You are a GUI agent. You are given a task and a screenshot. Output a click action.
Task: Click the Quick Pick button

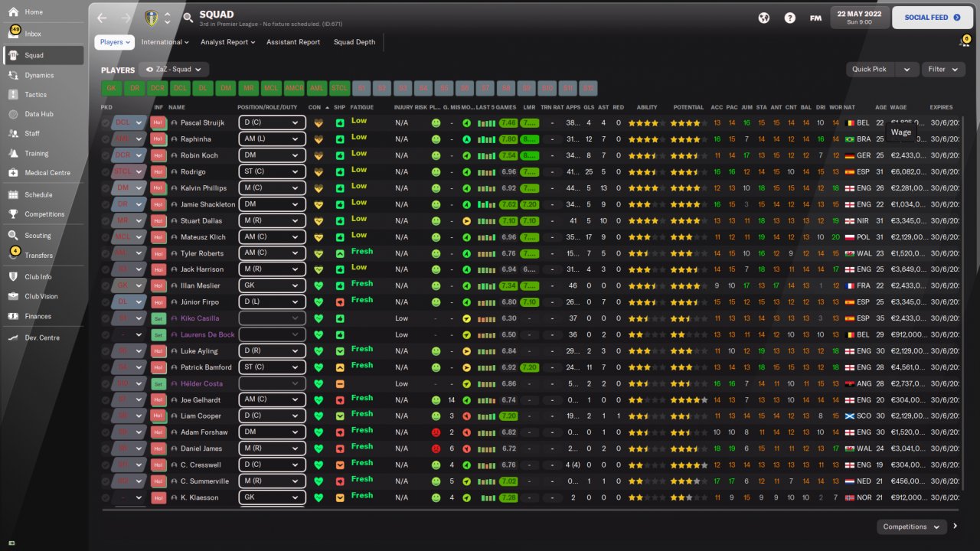click(x=870, y=69)
